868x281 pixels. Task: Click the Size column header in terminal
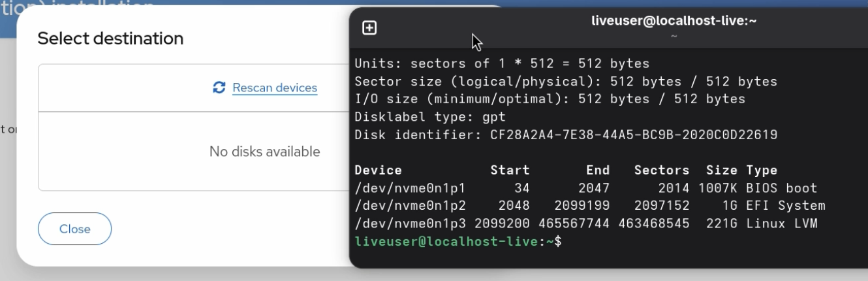point(722,170)
